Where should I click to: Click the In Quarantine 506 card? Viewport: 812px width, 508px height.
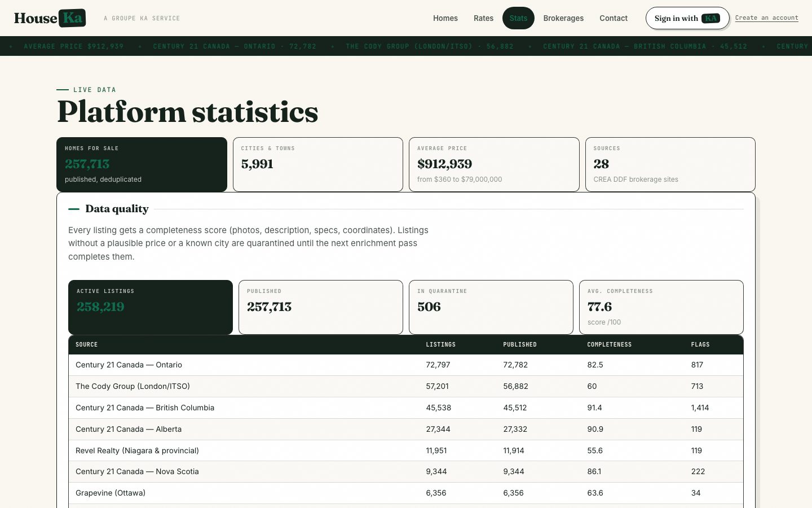491,307
